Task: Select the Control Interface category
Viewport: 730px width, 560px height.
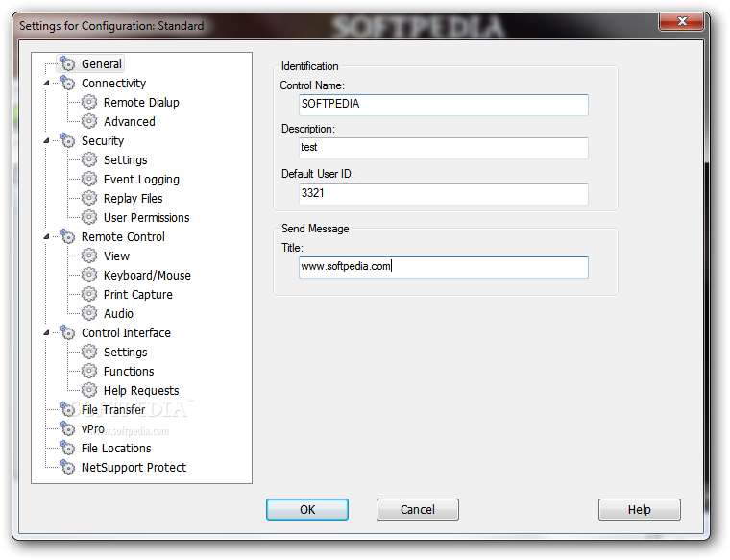Action: (x=126, y=333)
